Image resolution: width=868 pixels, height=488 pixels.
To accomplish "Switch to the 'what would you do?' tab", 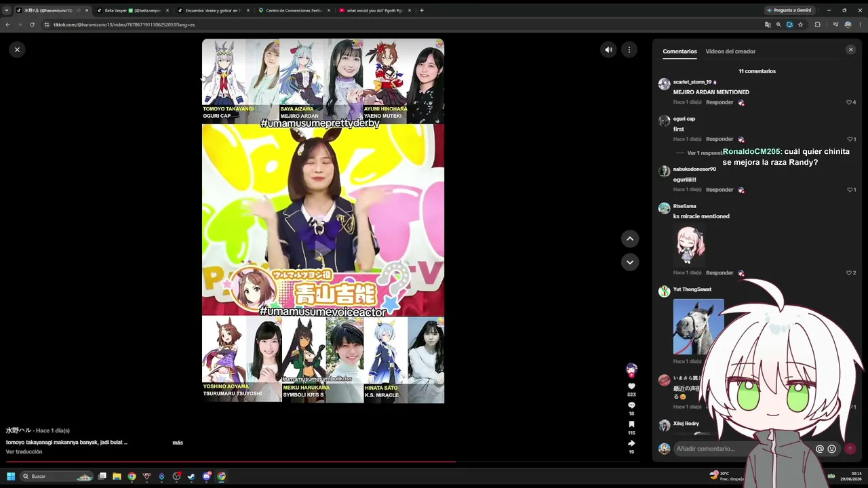I will (x=374, y=10).
